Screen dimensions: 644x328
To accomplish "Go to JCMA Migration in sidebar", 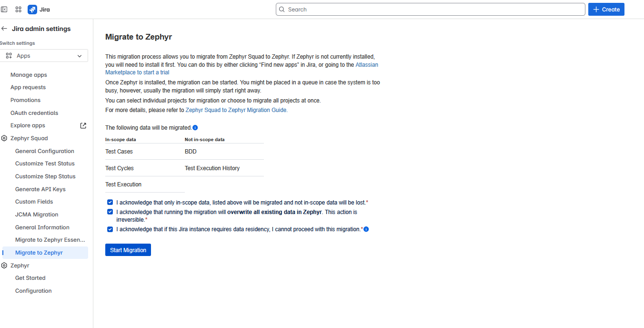I will click(x=37, y=215).
